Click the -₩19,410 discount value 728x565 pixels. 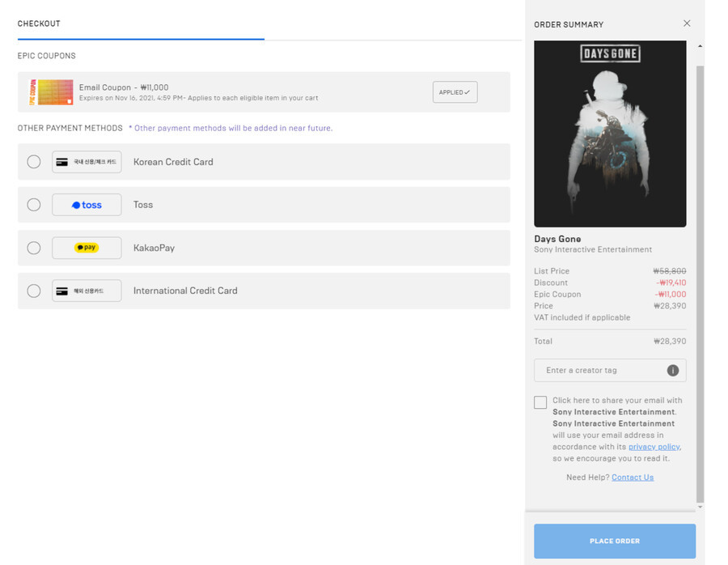671,282
